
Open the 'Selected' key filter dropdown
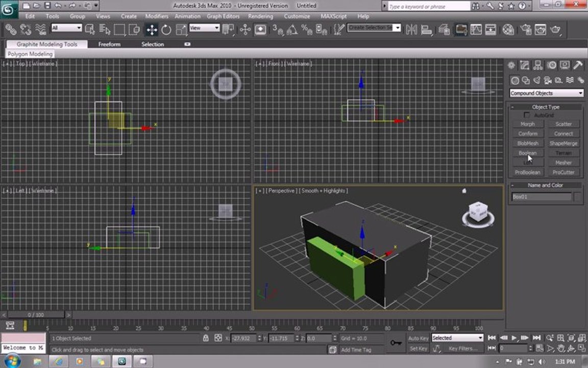tap(457, 338)
